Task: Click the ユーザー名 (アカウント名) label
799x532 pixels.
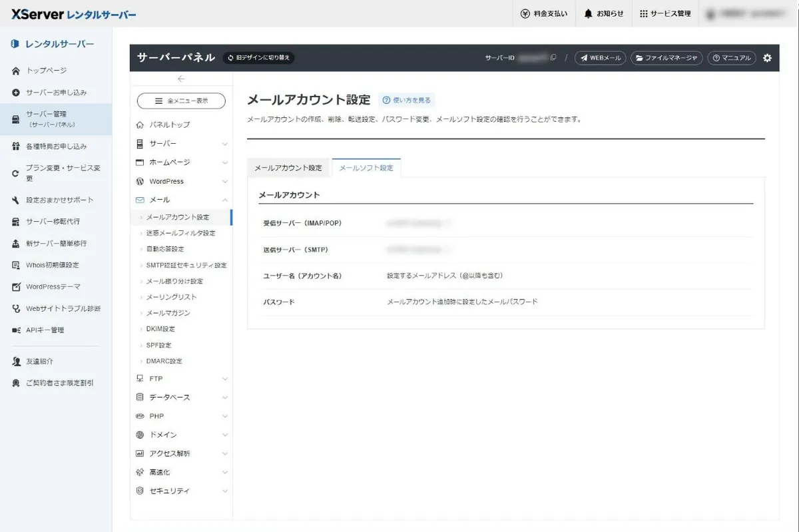Action: tap(303, 276)
